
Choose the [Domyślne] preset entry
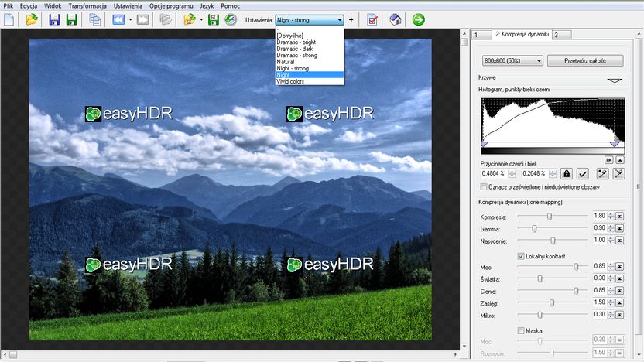click(310, 36)
